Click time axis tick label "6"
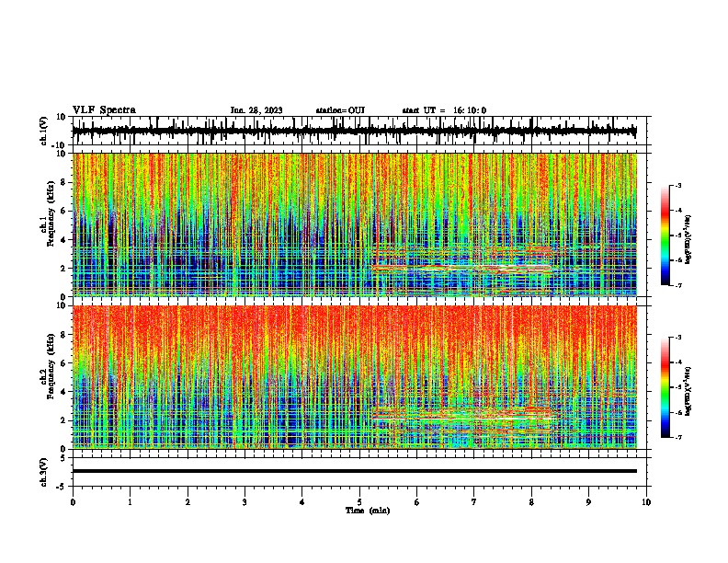 (x=416, y=502)
